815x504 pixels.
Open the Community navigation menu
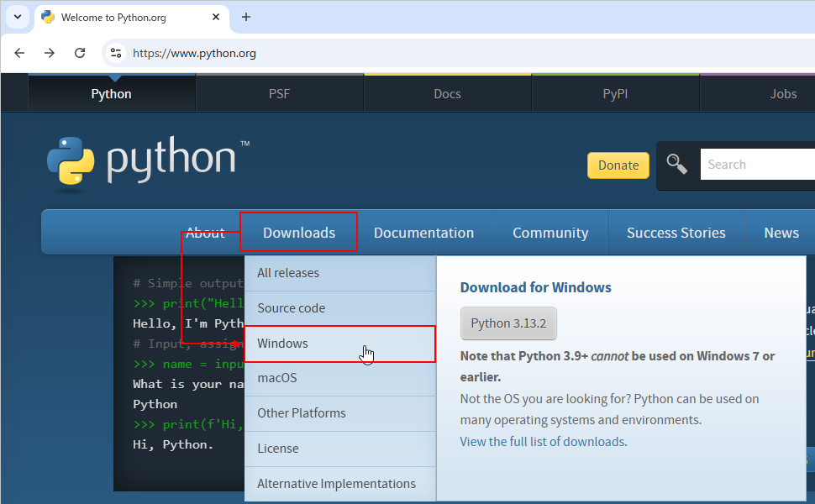coord(550,233)
